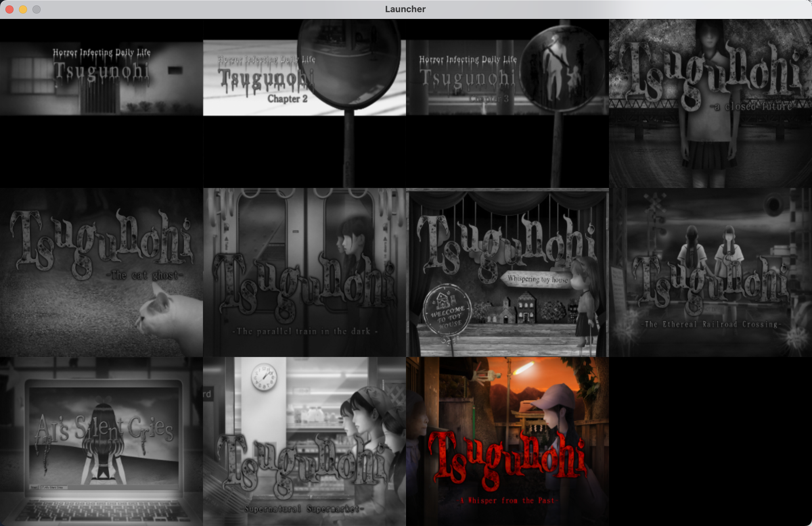812x526 pixels.
Task: Launch Tsugunohi Chapter 2 thumbnail
Action: tap(304, 103)
